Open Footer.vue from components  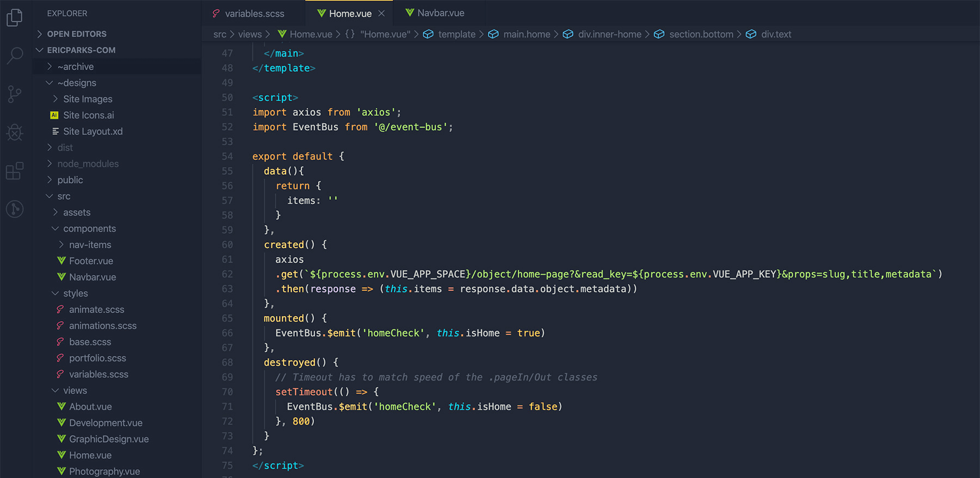[x=91, y=261]
